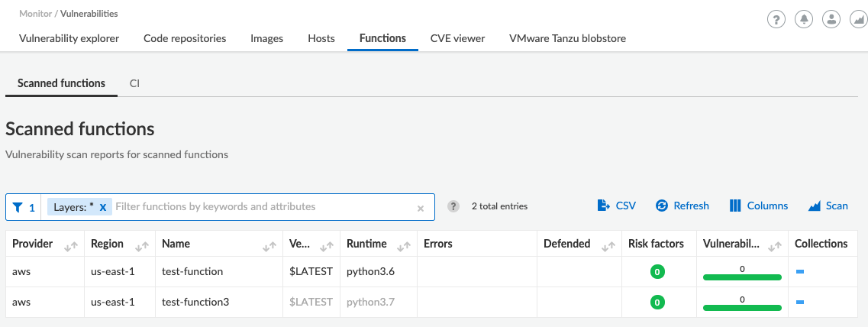Click $LATEST version in test-function3 row
868x327 pixels.
(x=311, y=302)
